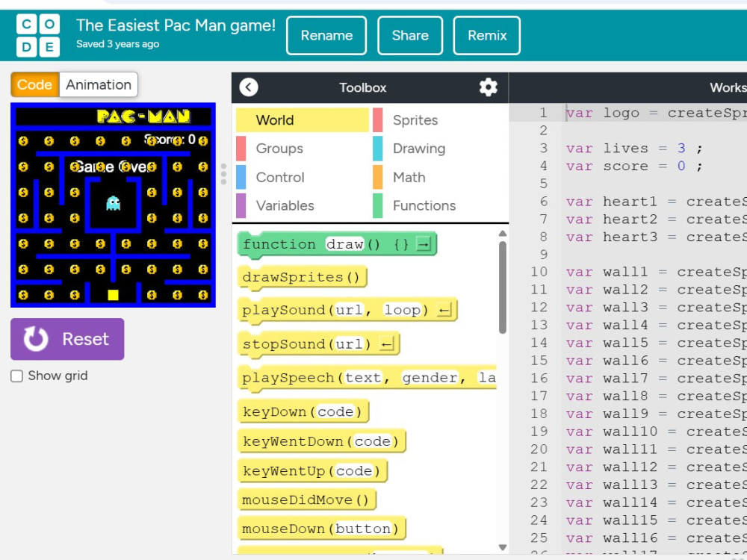Click the mouseDown(button) block

(x=321, y=529)
